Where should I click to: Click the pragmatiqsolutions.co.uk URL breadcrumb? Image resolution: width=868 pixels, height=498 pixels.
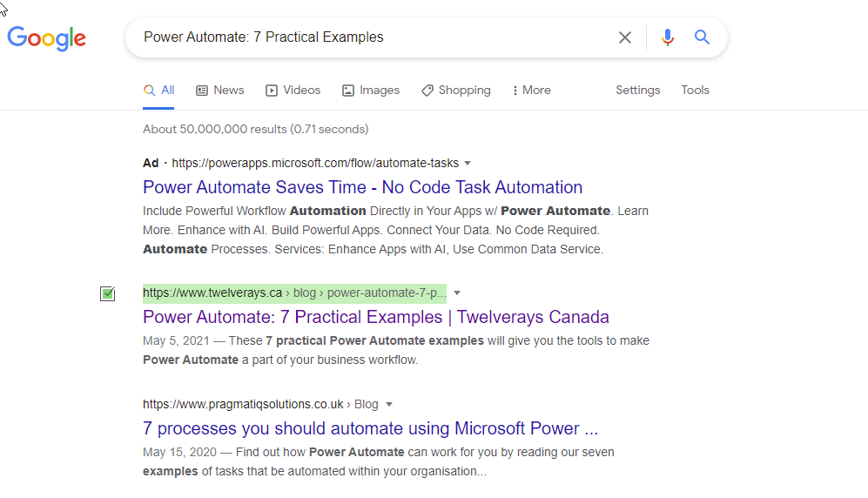(x=260, y=405)
